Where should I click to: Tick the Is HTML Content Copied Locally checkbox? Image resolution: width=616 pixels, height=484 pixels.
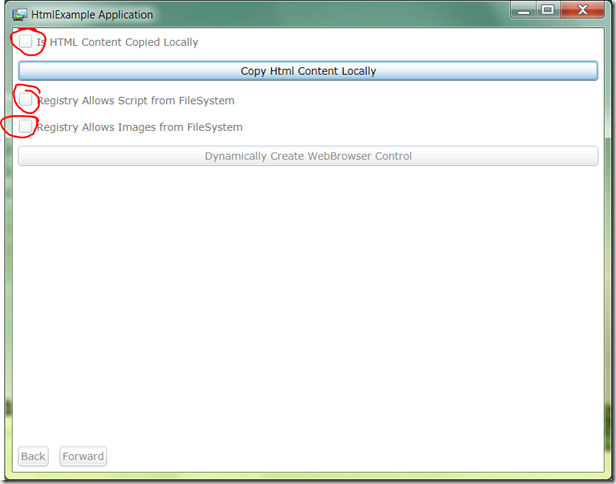coord(26,41)
